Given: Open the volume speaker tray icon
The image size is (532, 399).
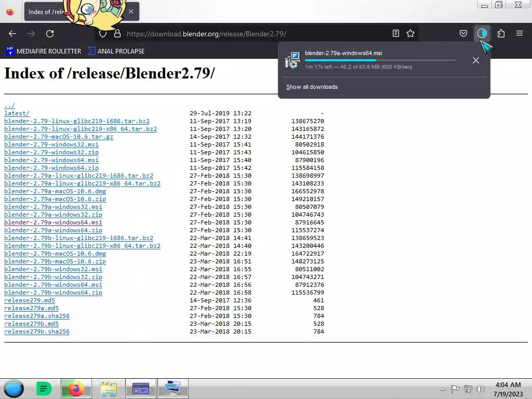Looking at the screenshot, I should [480, 389].
